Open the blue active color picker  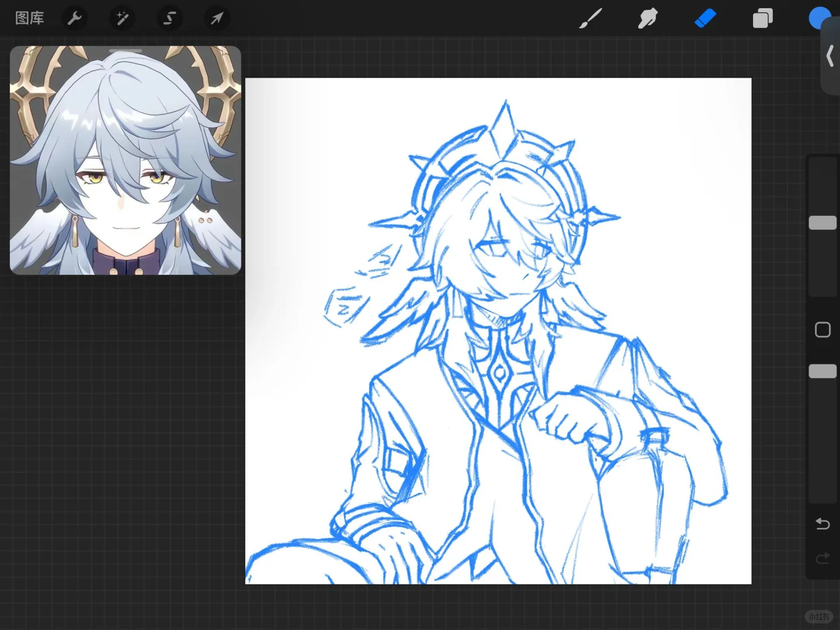click(x=819, y=18)
